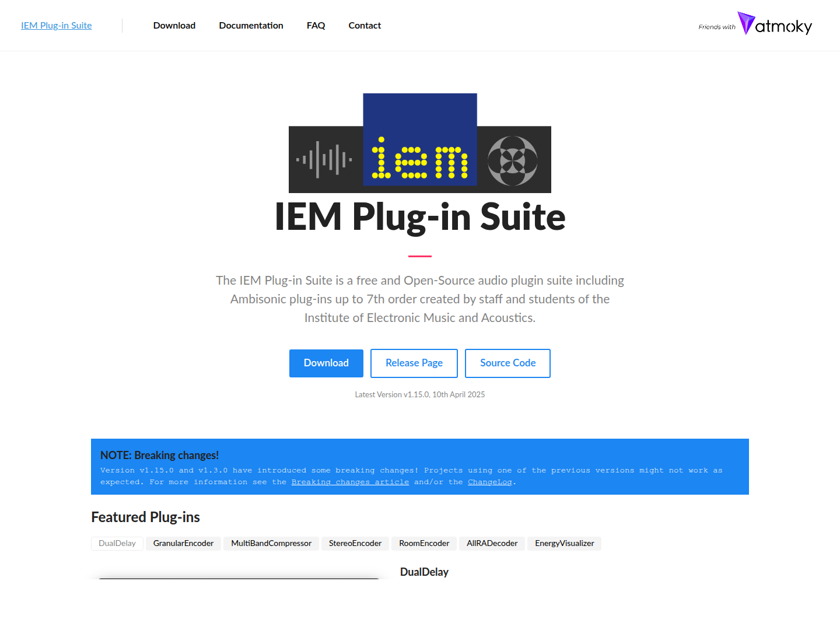Open the Download menu item in navigation

coord(174,25)
